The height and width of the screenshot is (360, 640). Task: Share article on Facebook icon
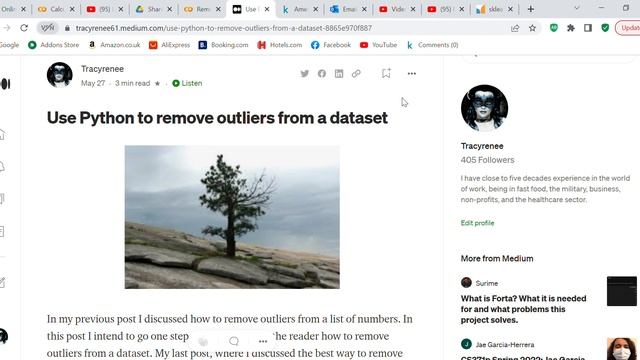[x=322, y=73]
